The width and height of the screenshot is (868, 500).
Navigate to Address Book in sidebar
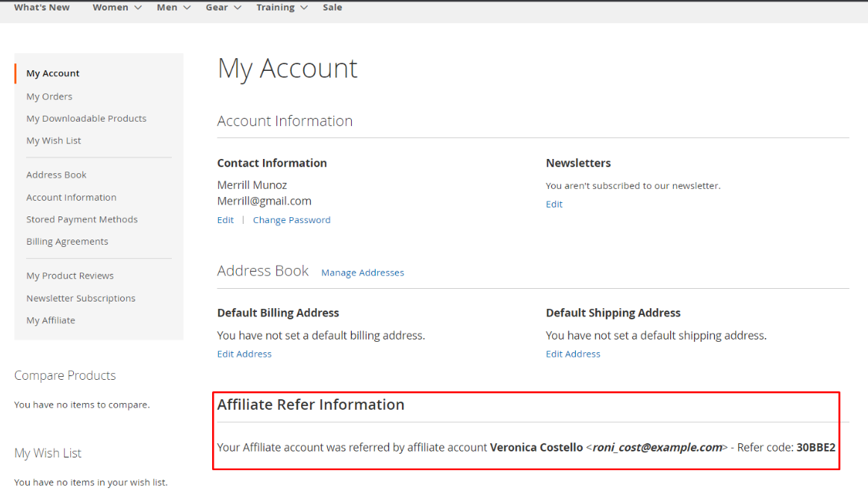pyautogui.click(x=56, y=175)
